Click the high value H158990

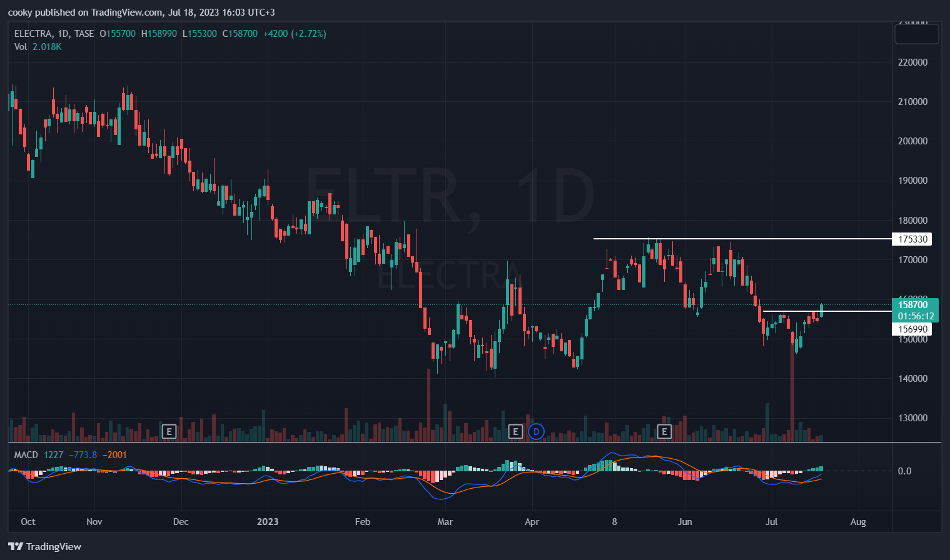pyautogui.click(x=159, y=34)
